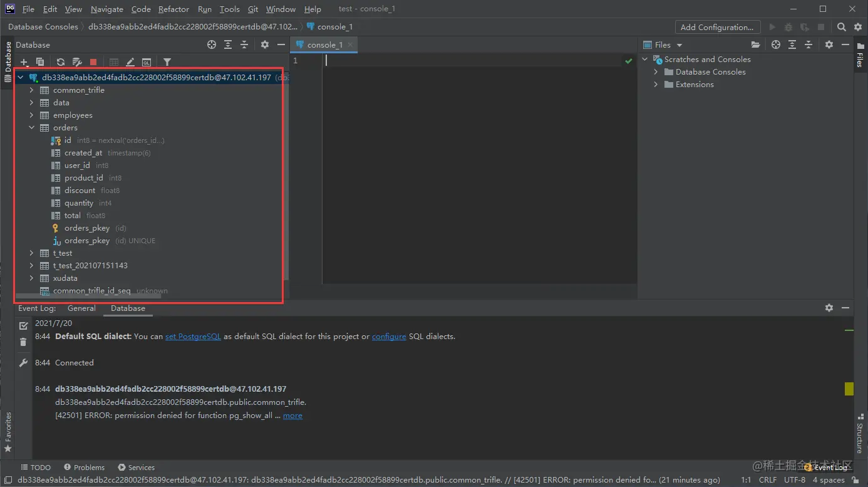
Task: Expand all nodes in the Database panel
Action: point(228,45)
